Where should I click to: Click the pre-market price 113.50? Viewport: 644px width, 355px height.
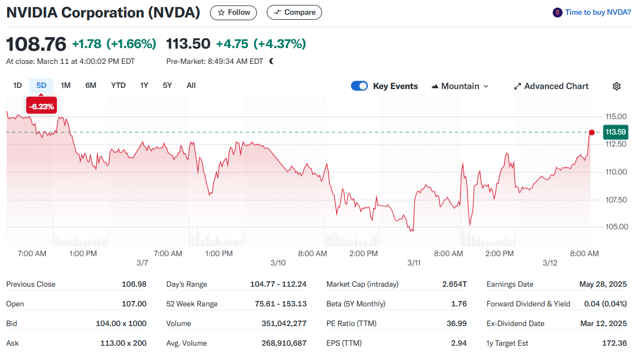(188, 44)
